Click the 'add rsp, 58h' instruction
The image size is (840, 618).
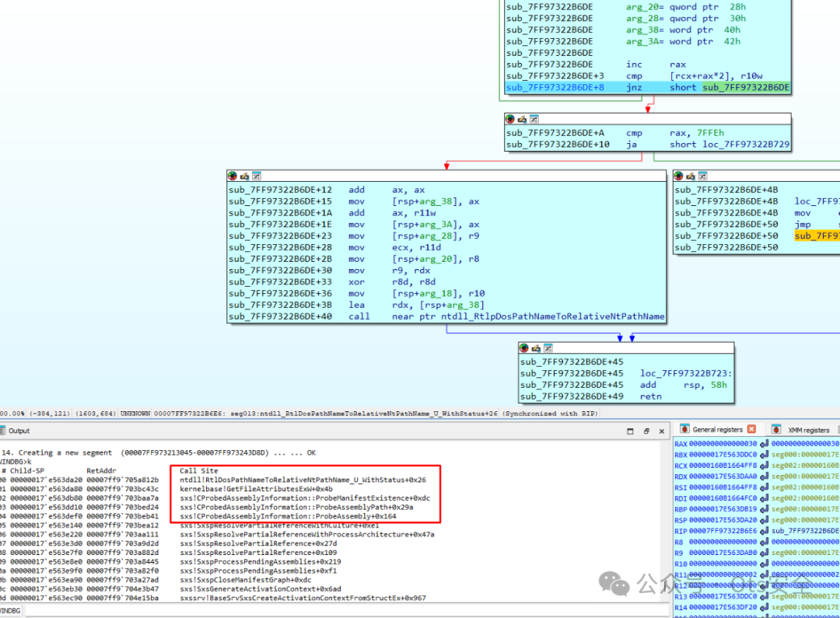(x=683, y=385)
